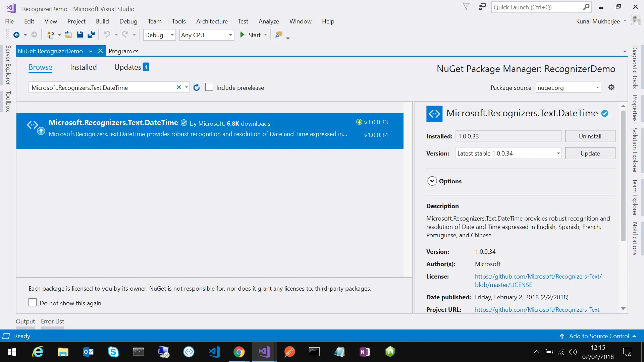Screen dimensions: 644x362
Task: Open the Package source dropdown
Action: coord(597,88)
